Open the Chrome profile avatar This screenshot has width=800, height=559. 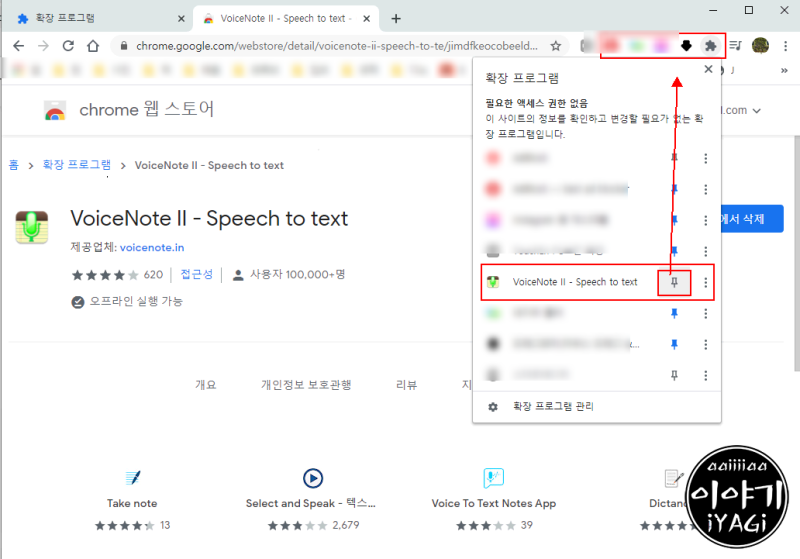pos(760,46)
